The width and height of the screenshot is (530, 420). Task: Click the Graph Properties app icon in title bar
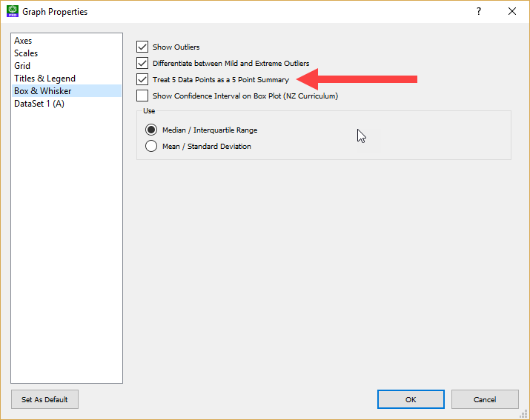(x=12, y=12)
